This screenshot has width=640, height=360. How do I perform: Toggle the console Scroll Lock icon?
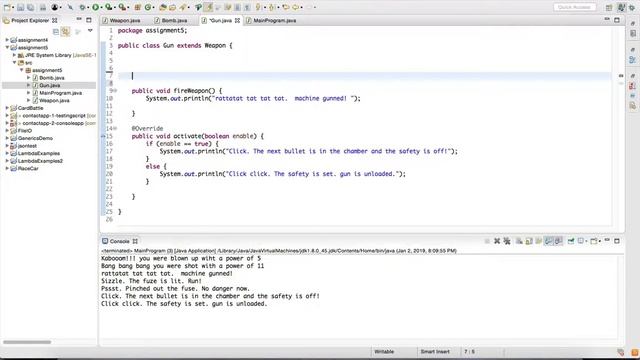[529, 241]
